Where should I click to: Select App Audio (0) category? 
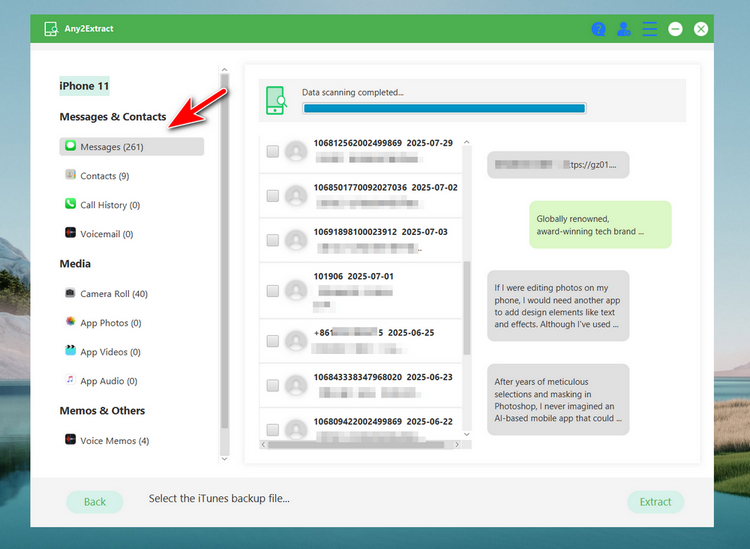pyautogui.click(x=108, y=381)
